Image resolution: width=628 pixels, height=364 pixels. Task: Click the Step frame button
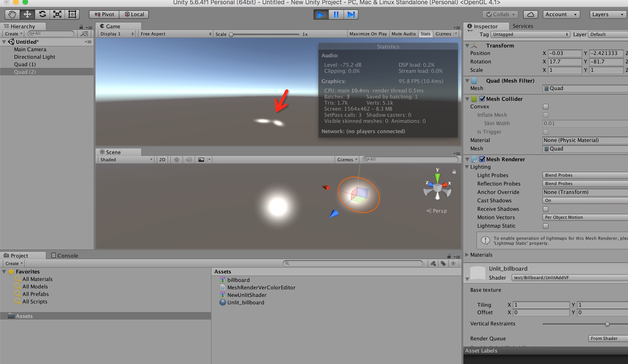click(351, 15)
